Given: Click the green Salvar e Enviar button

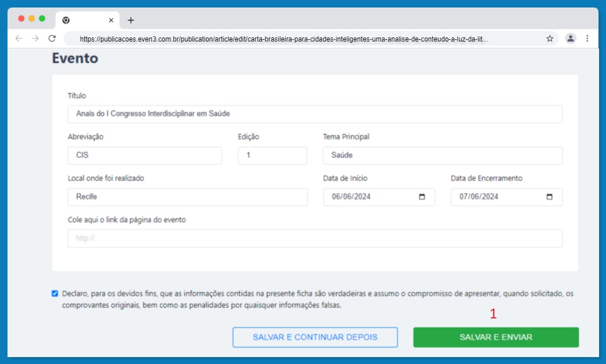Looking at the screenshot, I should 496,337.
